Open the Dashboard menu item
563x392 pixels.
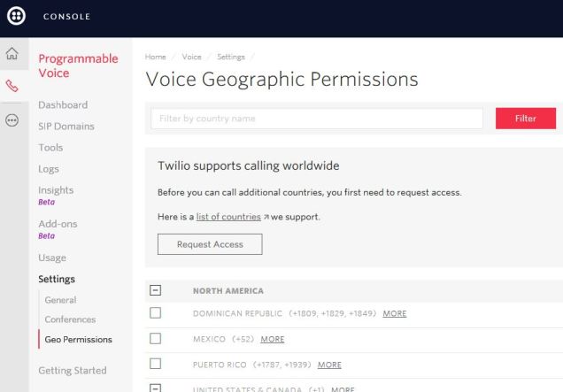coord(63,104)
